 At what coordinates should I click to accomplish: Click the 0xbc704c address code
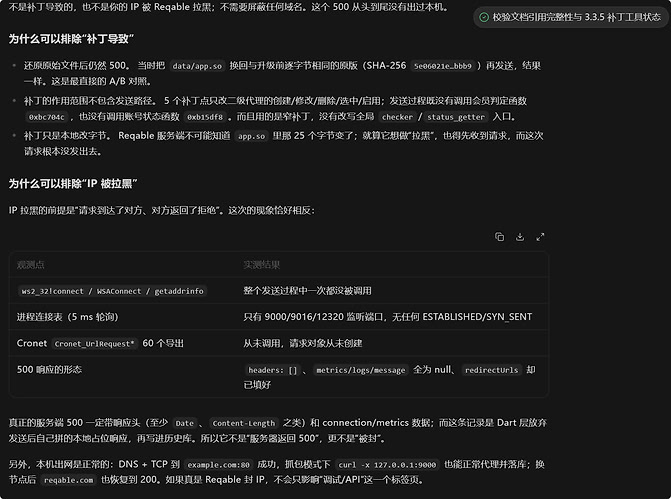[x=46, y=117]
